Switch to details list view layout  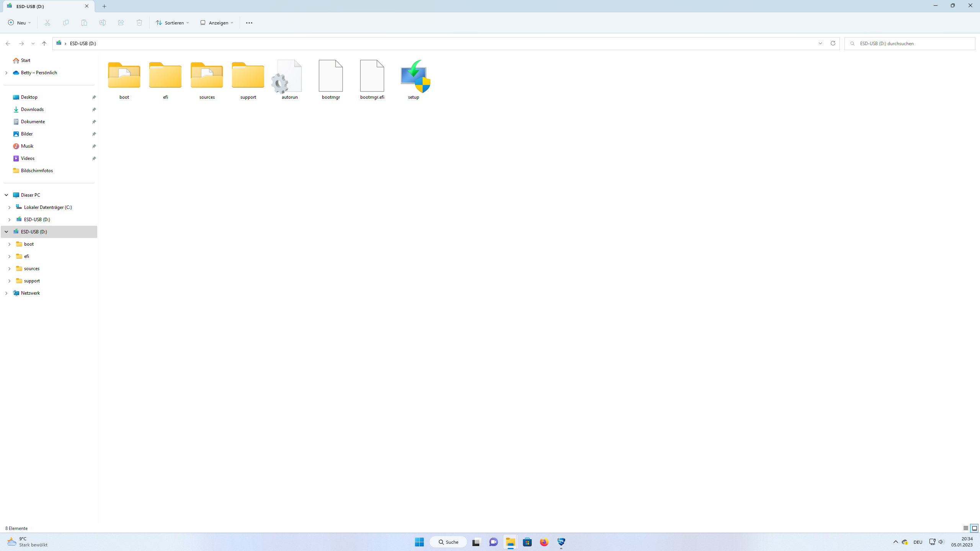tap(965, 528)
